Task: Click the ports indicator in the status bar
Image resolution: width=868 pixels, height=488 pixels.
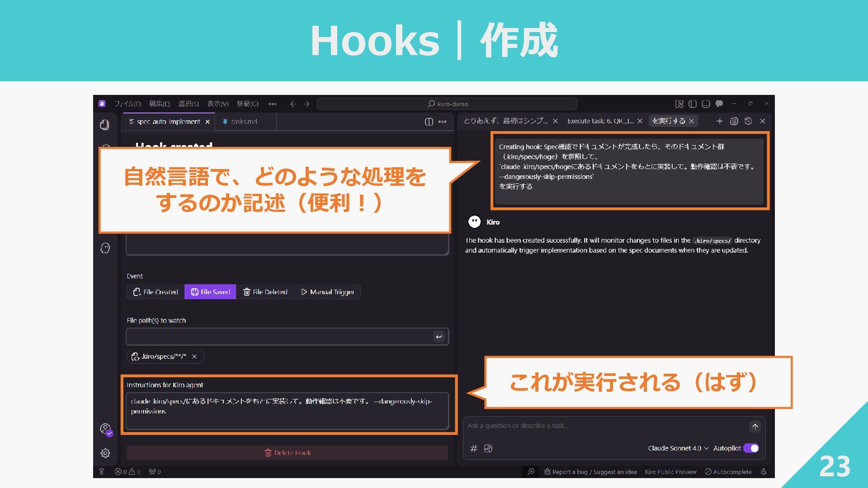Action: coord(155,472)
